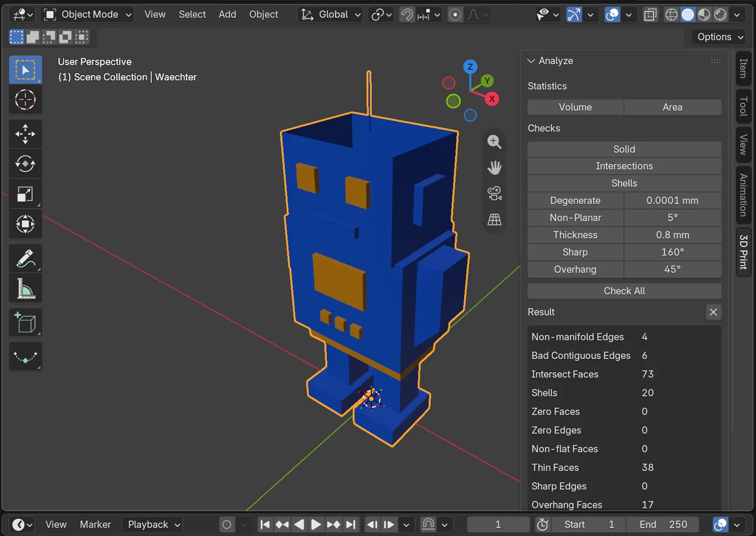This screenshot has height=536, width=756.
Task: Click the zoom magnifier viewport icon
Action: (x=494, y=142)
